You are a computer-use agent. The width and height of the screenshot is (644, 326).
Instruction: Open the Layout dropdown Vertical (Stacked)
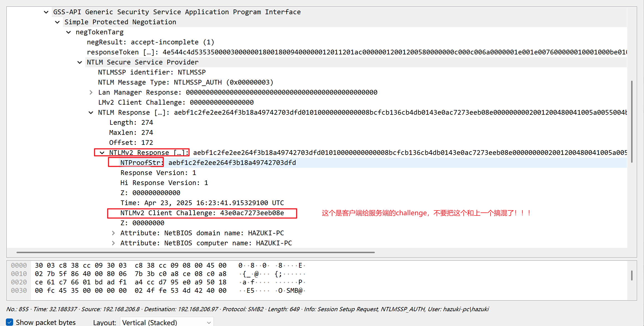(x=167, y=322)
